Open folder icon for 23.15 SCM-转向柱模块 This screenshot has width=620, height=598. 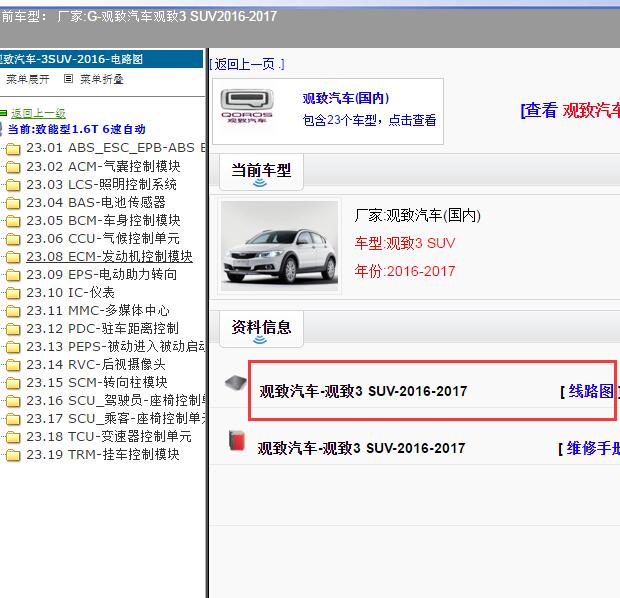tap(13, 384)
